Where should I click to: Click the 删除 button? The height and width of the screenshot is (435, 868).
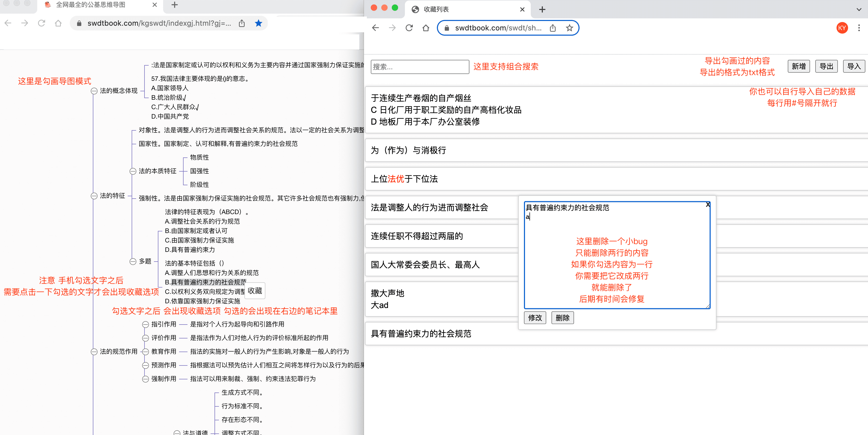pyautogui.click(x=562, y=318)
